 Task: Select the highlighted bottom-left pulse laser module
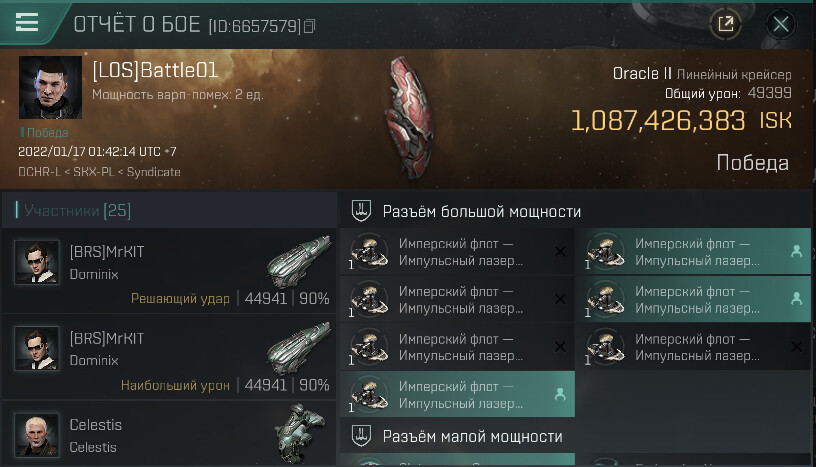point(457,395)
